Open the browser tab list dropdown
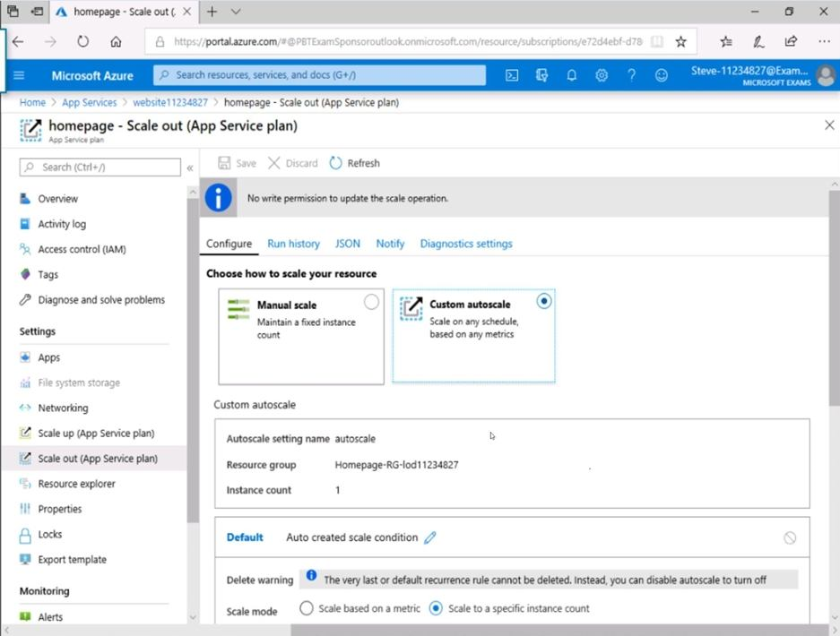 pyautogui.click(x=236, y=12)
